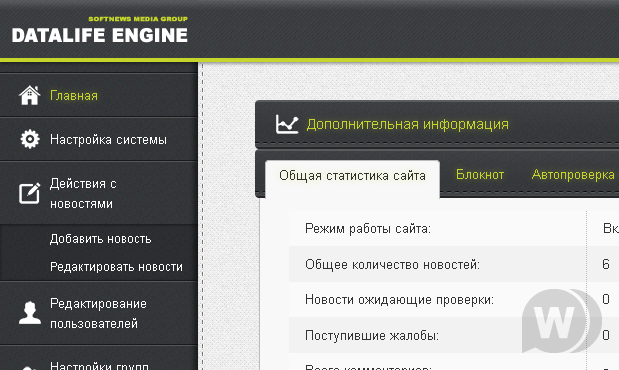This screenshot has width=619, height=370.
Task: Select the Общая статистика сайта tab
Action: (352, 176)
